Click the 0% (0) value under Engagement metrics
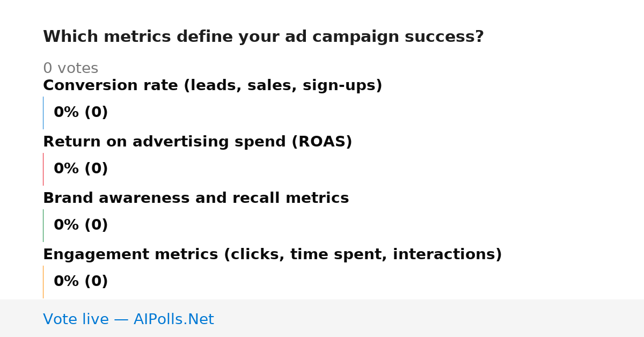This screenshot has width=644, height=337. [81, 282]
